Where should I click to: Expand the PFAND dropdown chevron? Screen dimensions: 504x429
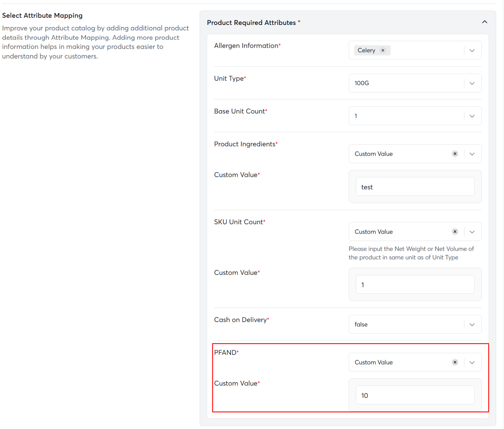point(472,362)
